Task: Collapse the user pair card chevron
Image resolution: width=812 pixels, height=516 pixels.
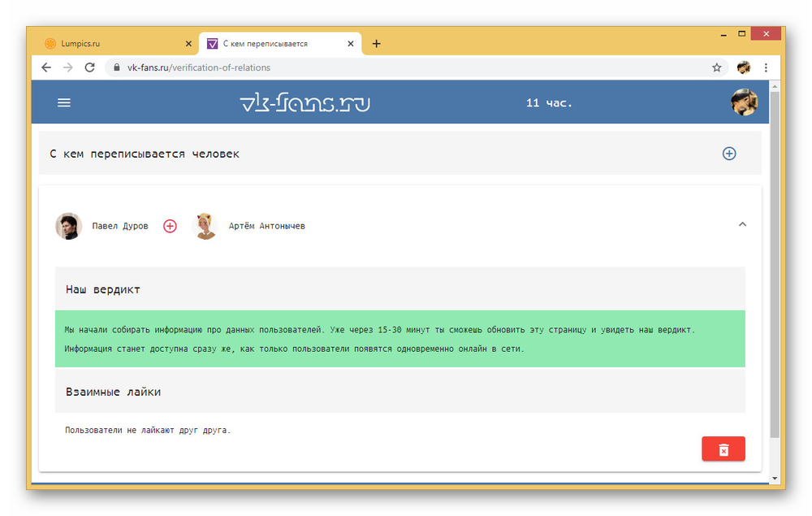Action: (x=742, y=224)
